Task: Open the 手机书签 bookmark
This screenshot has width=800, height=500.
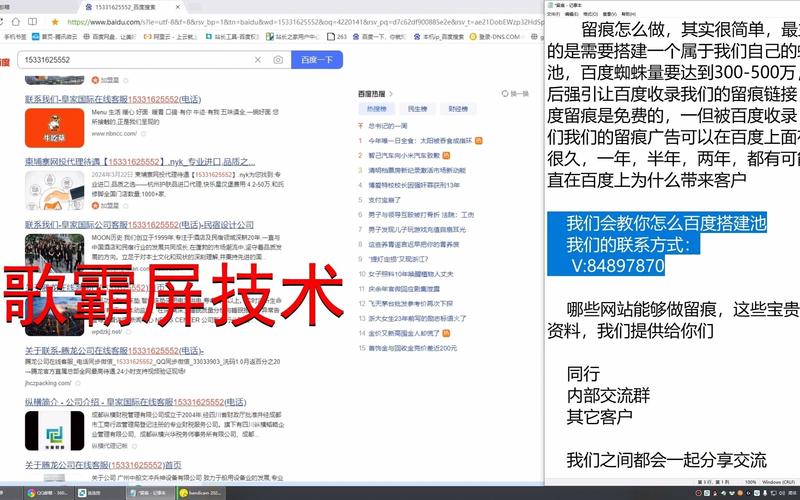Action: (15, 37)
